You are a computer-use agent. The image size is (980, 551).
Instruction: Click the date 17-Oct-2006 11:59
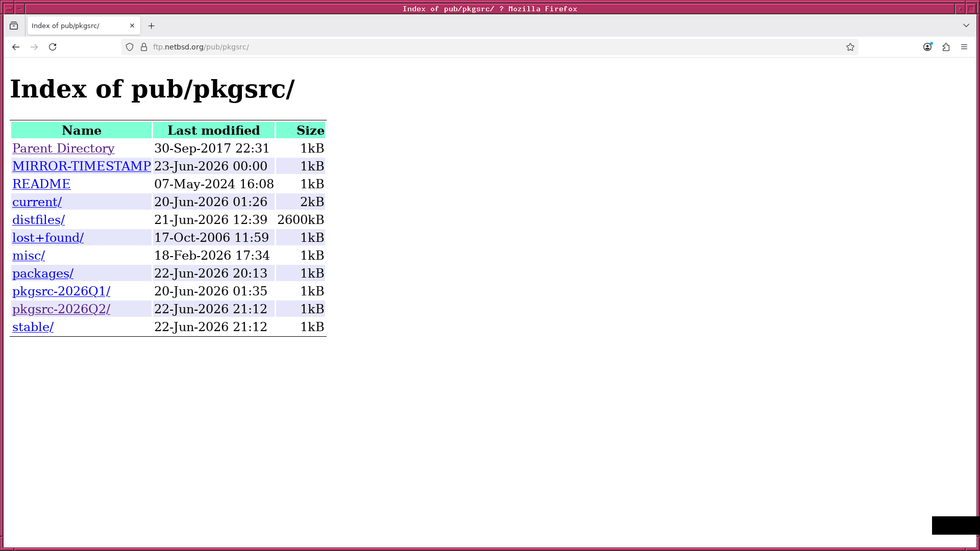[211, 238]
